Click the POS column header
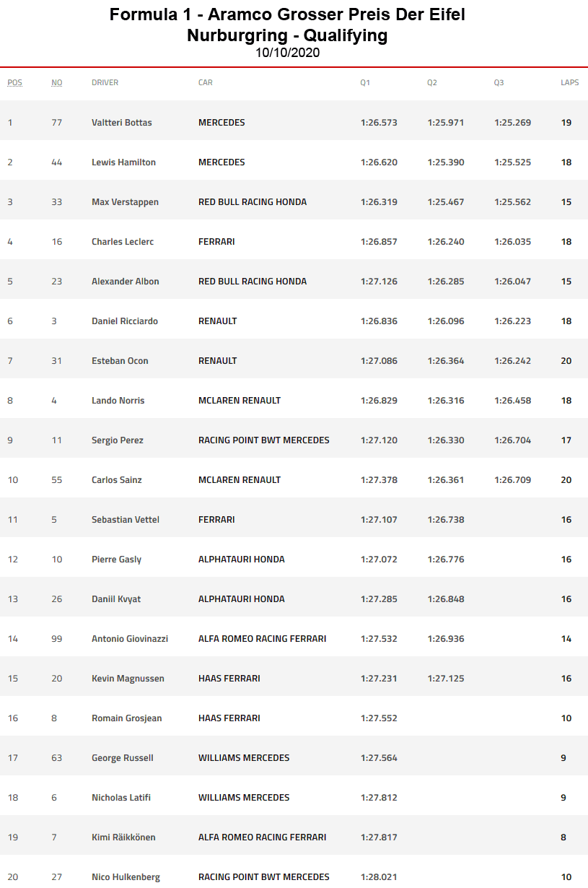Image resolution: width=588 pixels, height=888 pixels. 14,82
